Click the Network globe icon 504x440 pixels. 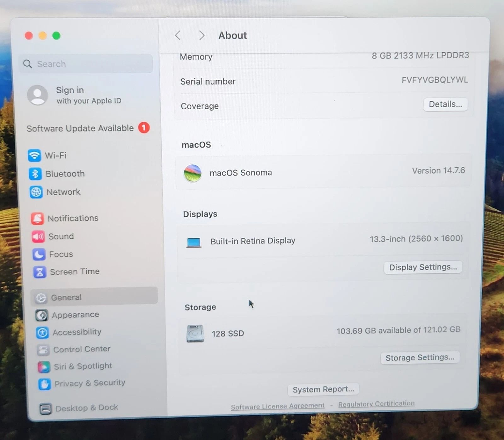click(x=36, y=192)
